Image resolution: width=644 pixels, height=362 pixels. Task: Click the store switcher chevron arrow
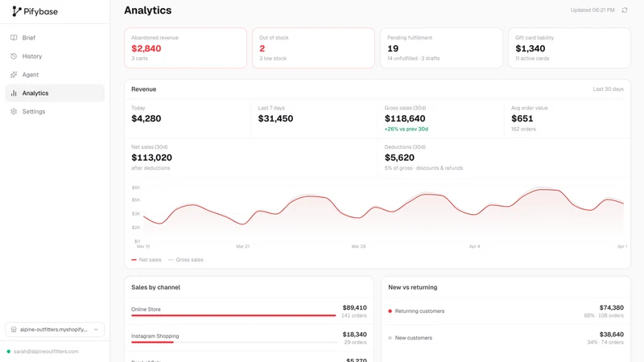pyautogui.click(x=96, y=330)
